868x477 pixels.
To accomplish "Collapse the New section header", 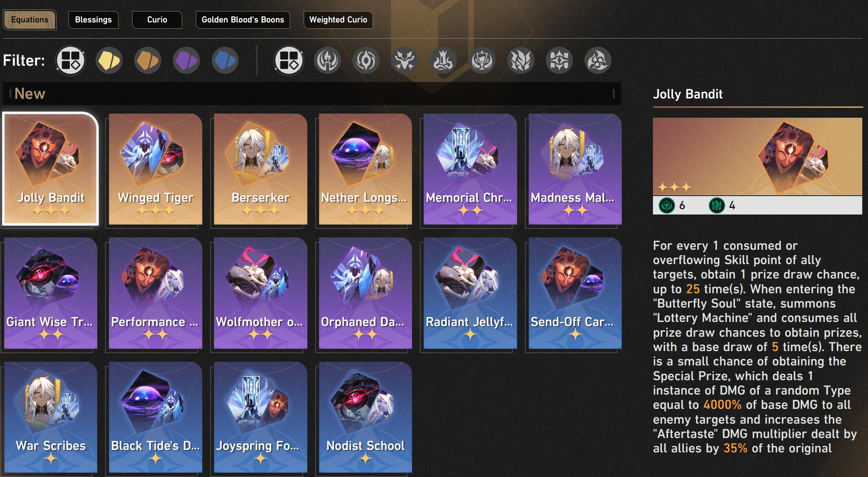I will pyautogui.click(x=312, y=94).
